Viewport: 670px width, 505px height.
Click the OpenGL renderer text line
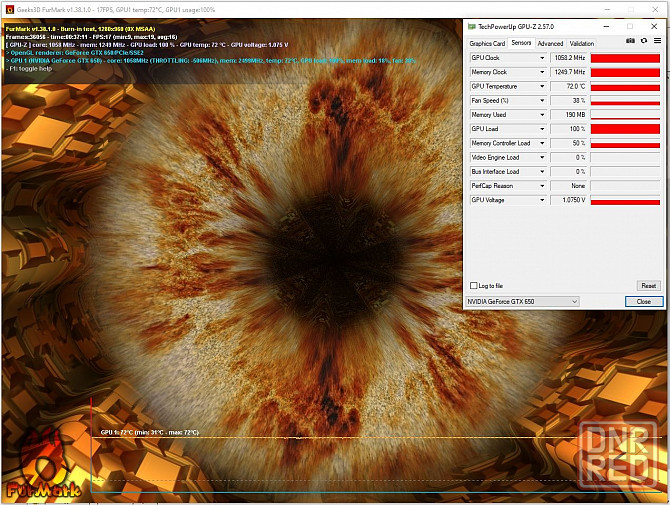click(x=75, y=53)
